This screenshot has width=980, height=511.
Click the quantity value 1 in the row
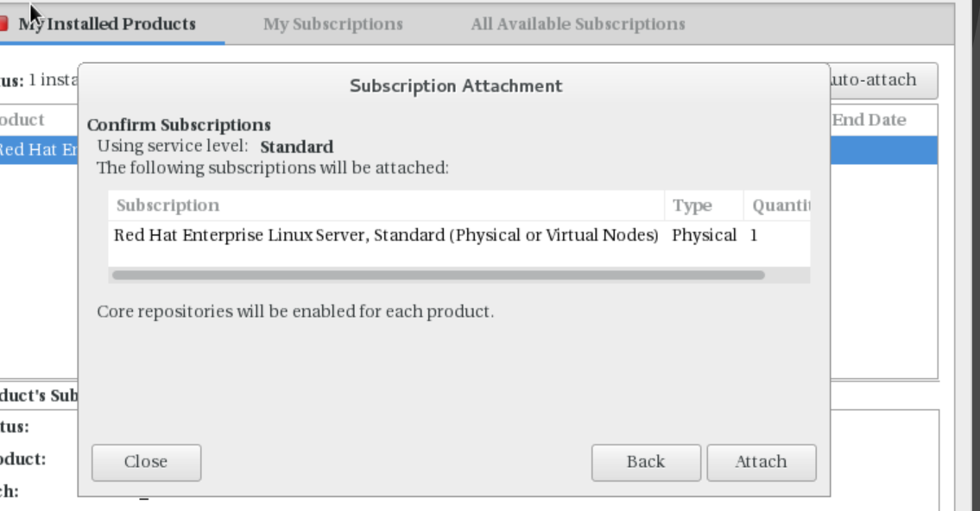[x=754, y=236]
